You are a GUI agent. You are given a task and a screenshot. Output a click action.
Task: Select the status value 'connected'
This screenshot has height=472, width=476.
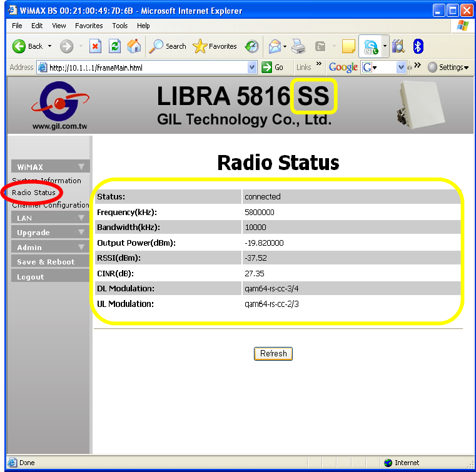click(x=263, y=196)
